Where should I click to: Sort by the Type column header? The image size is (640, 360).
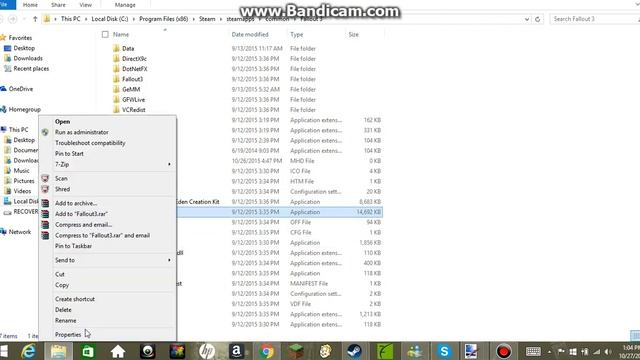click(297, 35)
